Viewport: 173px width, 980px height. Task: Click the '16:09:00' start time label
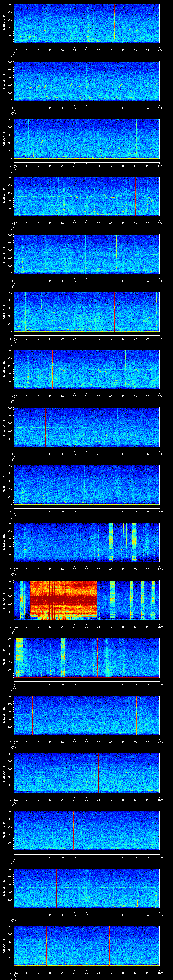pyautogui.click(x=13, y=511)
